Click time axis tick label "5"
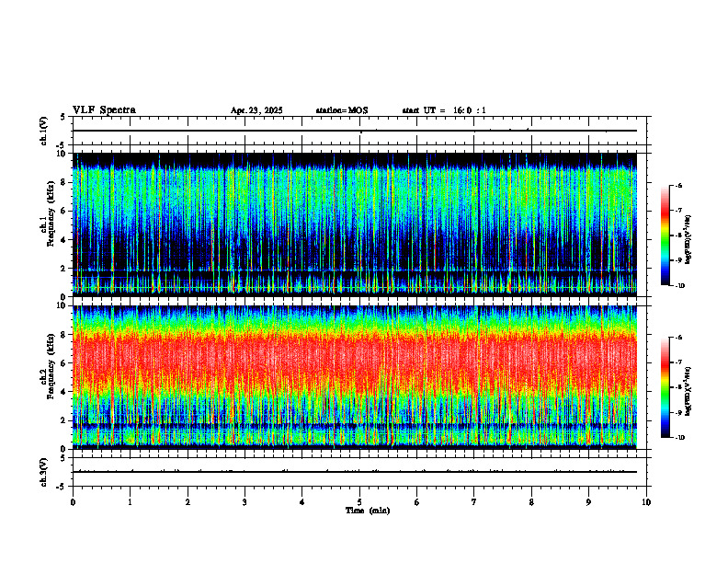Viewport: 728px width, 563px height. [359, 502]
